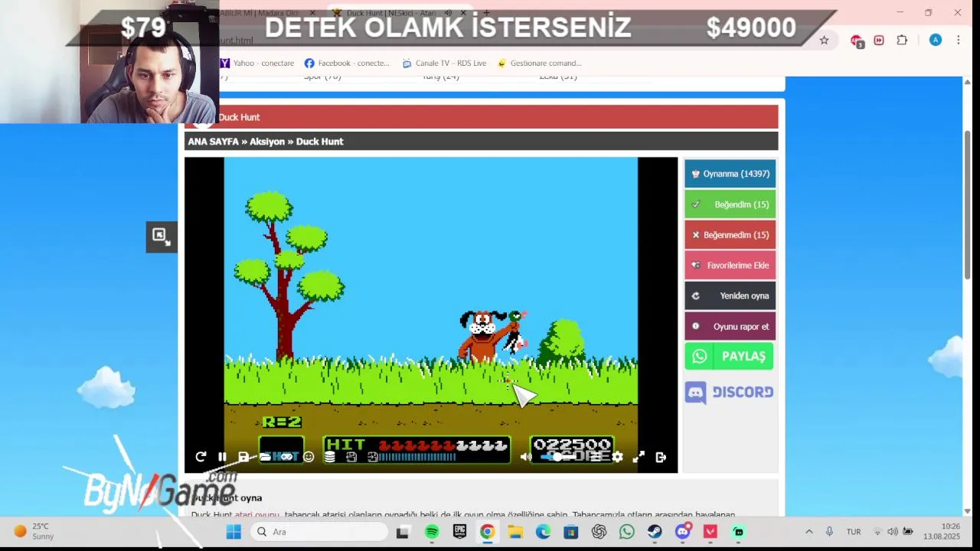Pause the Duck Hunt game
980x551 pixels.
pos(222,457)
